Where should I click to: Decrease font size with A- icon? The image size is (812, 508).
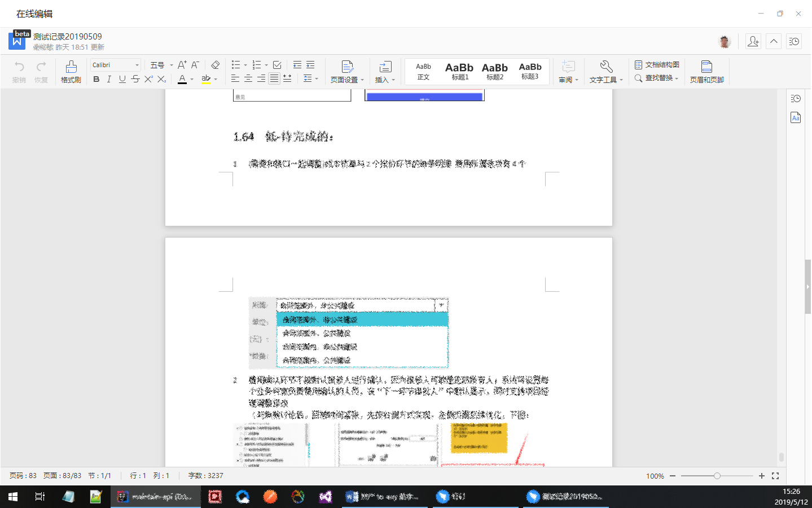195,65
